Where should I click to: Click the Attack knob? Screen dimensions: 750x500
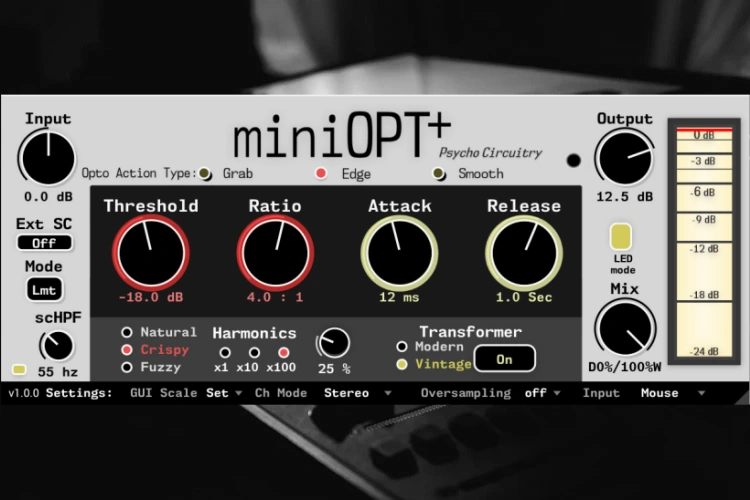[399, 253]
